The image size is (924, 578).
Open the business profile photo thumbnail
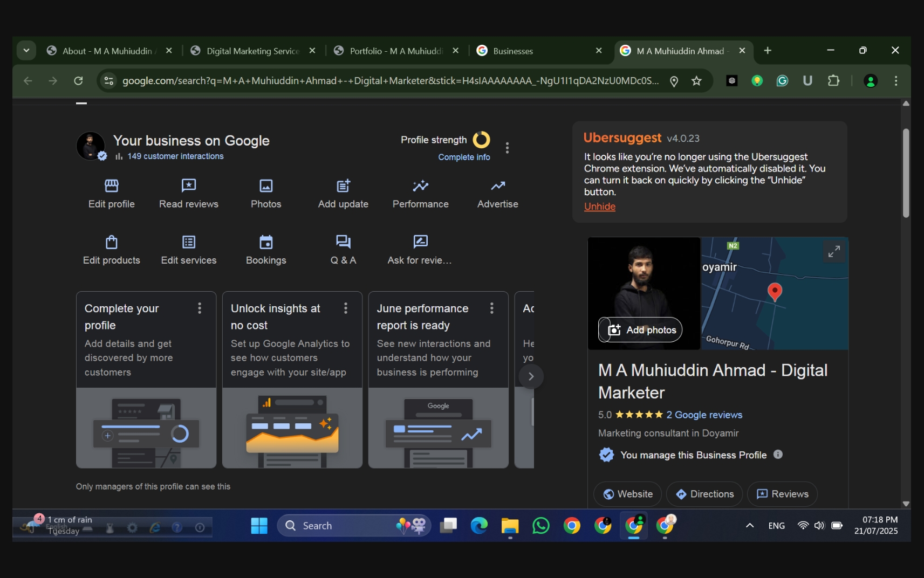coord(91,146)
